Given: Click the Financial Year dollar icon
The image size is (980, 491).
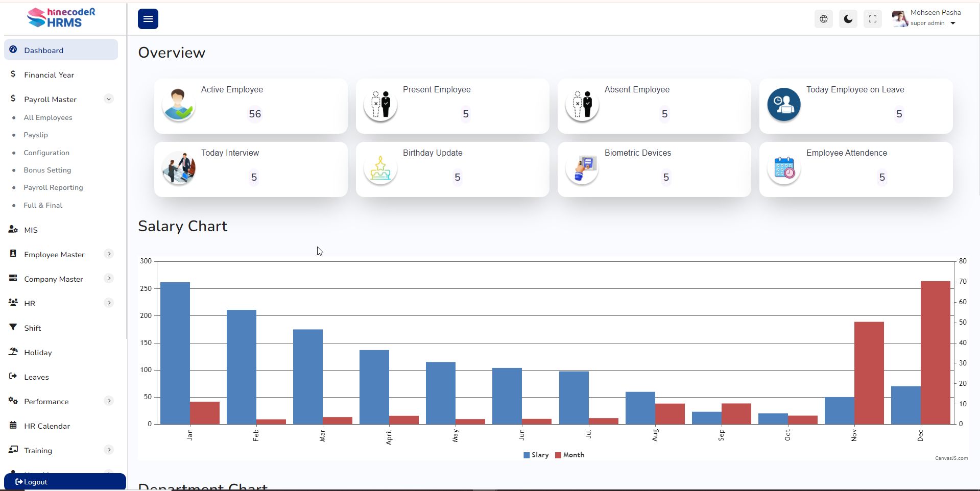Looking at the screenshot, I should tap(13, 74).
